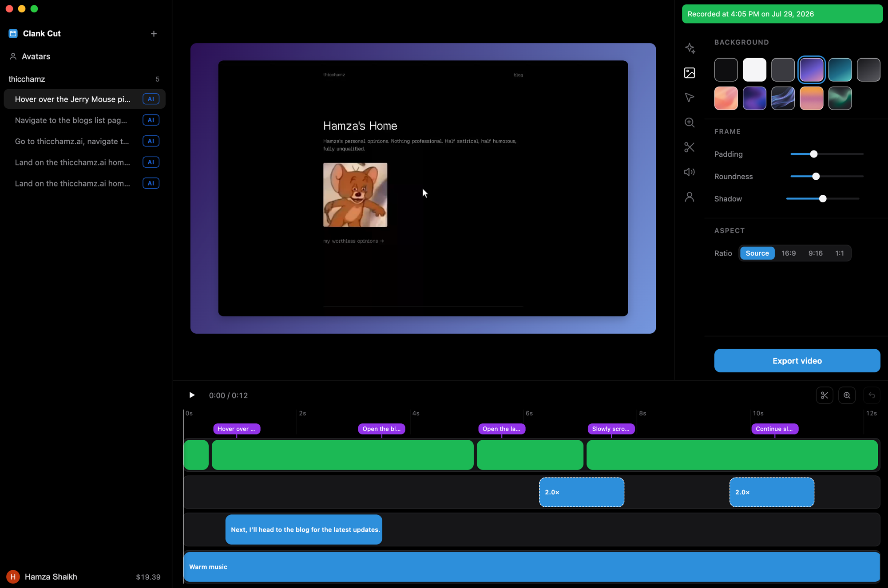
Task: Open the avatar person panel icon
Action: pos(690,197)
